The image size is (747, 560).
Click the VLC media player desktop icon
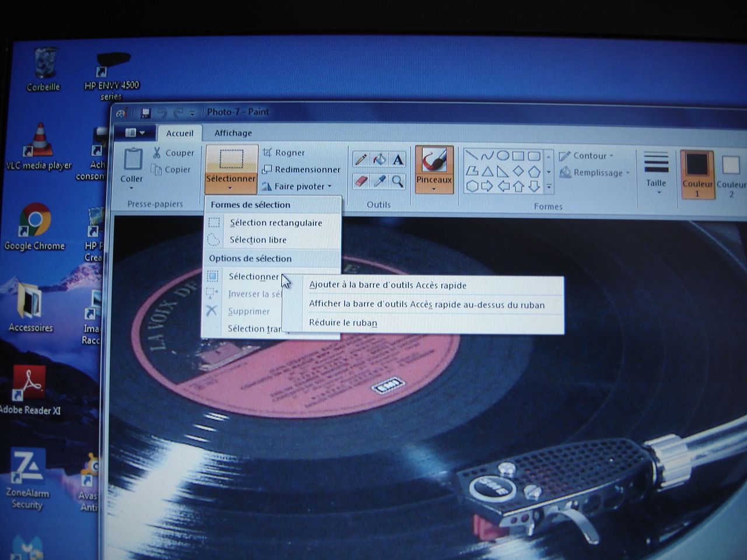pyautogui.click(x=39, y=147)
